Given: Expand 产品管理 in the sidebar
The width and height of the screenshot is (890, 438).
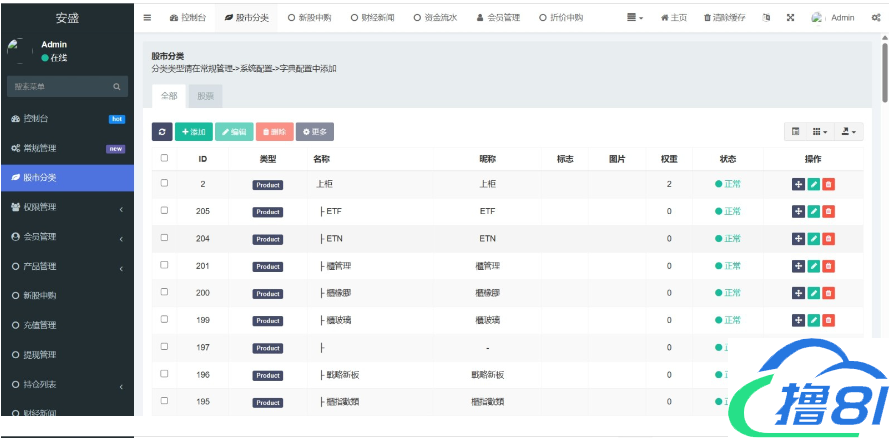Looking at the screenshot, I should click(x=67, y=266).
